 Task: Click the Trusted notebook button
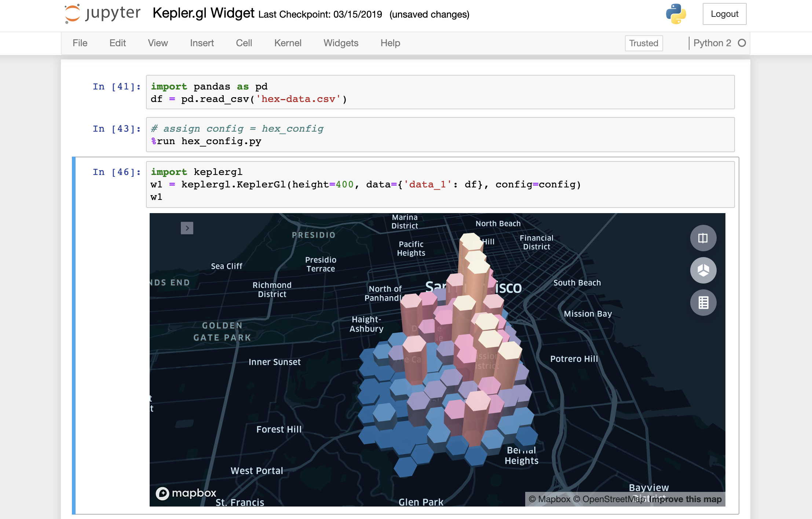tap(643, 43)
